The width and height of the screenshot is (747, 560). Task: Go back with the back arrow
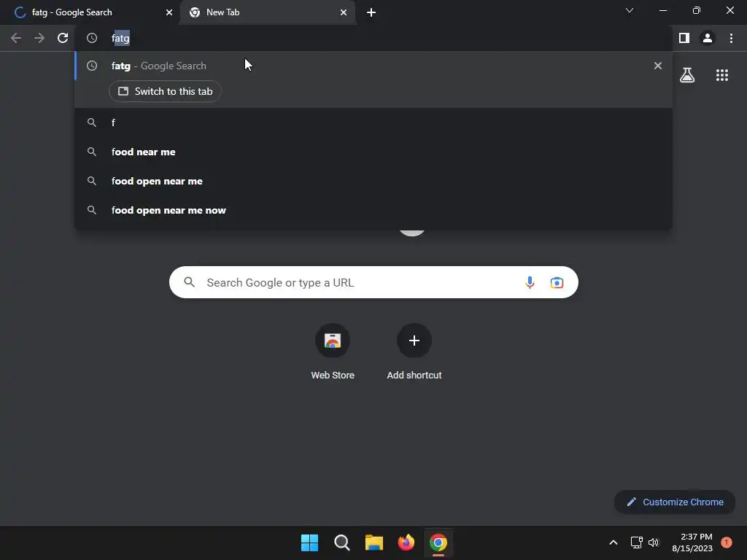click(16, 38)
